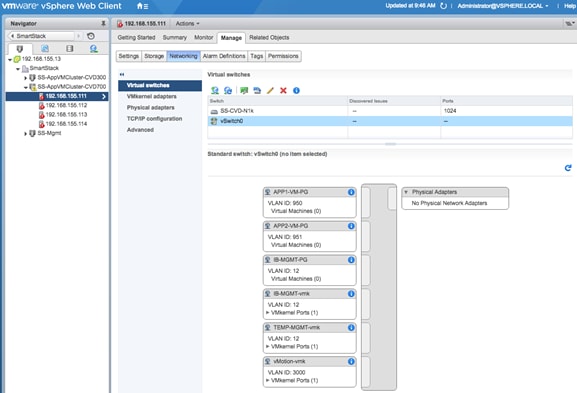This screenshot has width=577, height=393.
Task: Select the APP1-VM-PG port group title
Action: 290,192
